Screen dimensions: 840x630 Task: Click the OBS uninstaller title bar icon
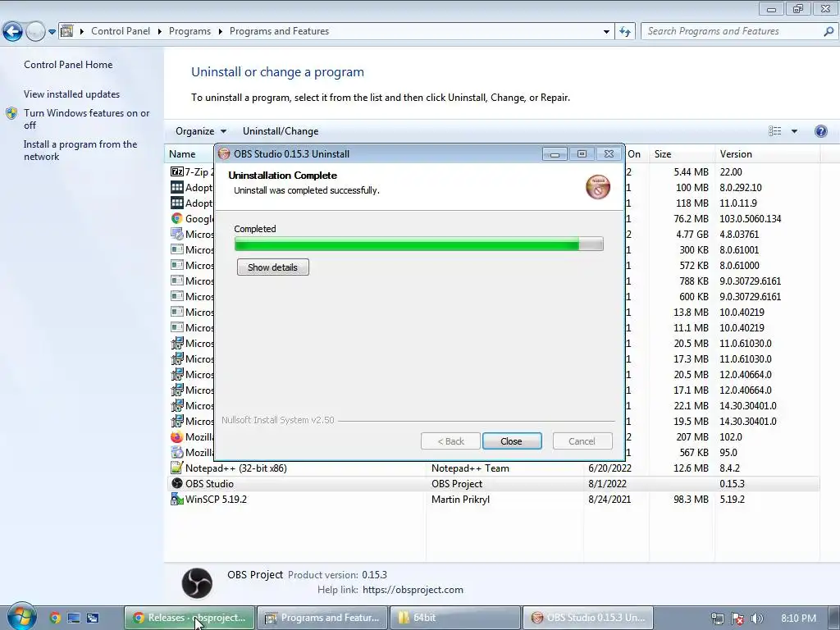tap(224, 153)
